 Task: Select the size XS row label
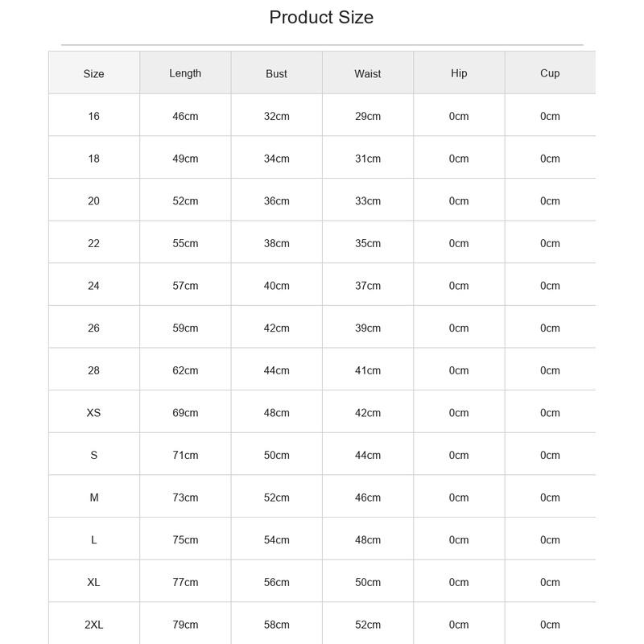93,413
